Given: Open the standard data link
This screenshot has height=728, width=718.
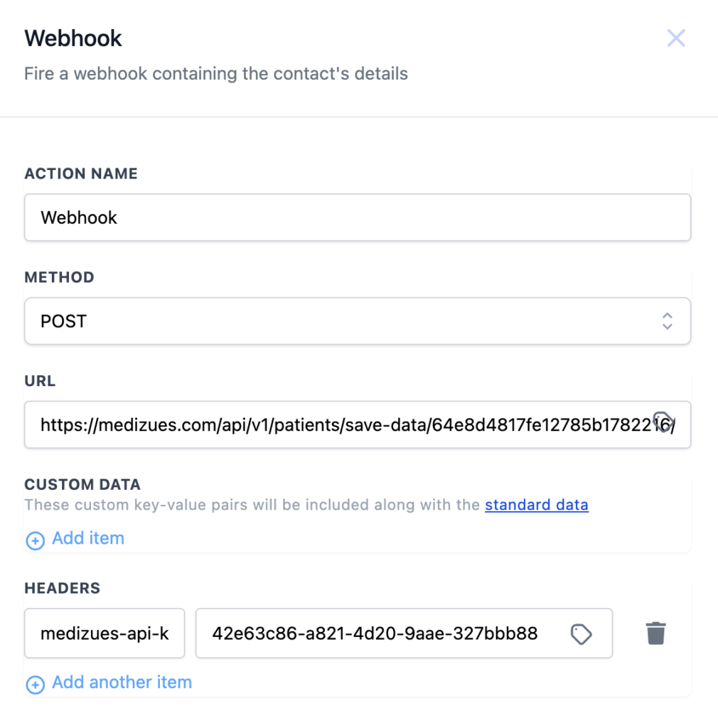Looking at the screenshot, I should tap(536, 505).
